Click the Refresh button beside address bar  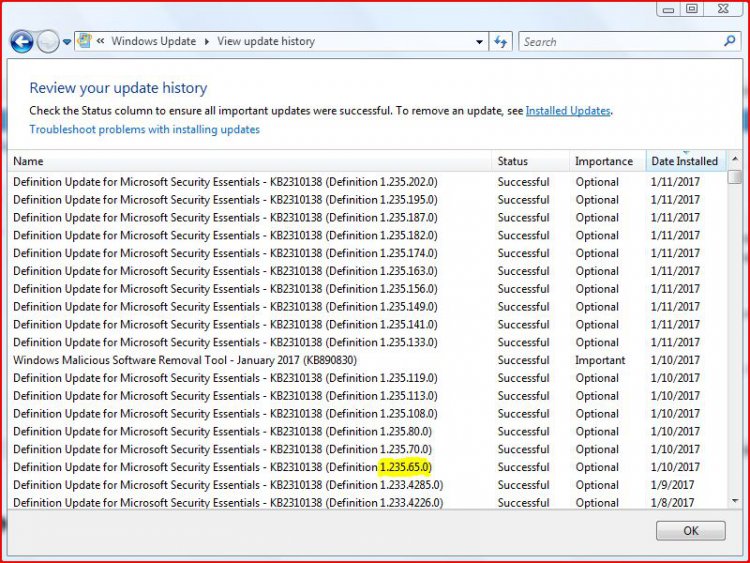pyautogui.click(x=501, y=42)
